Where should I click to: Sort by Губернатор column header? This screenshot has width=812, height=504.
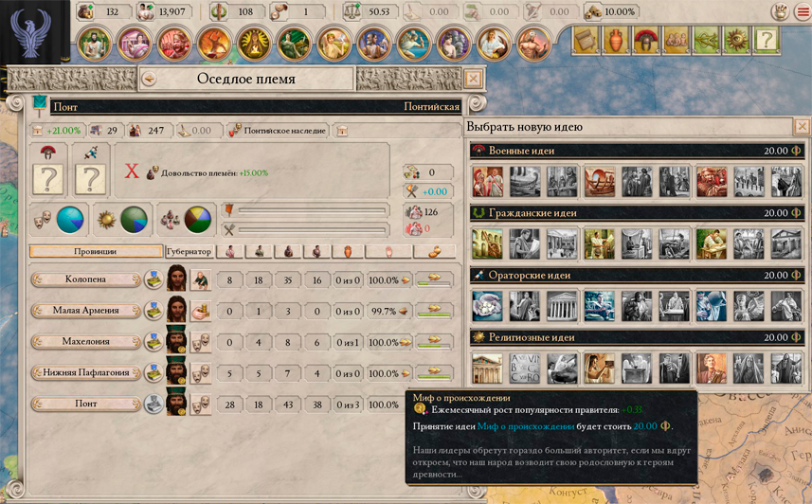point(189,252)
